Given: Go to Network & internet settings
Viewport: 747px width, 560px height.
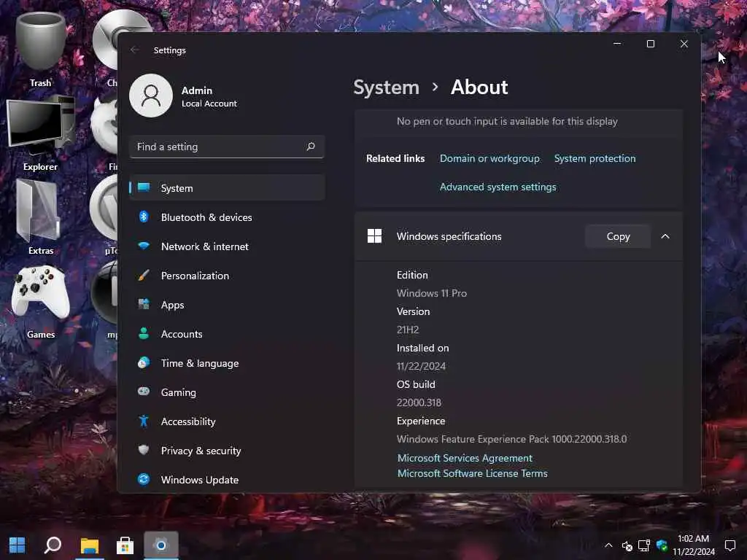Looking at the screenshot, I should 228,246.
